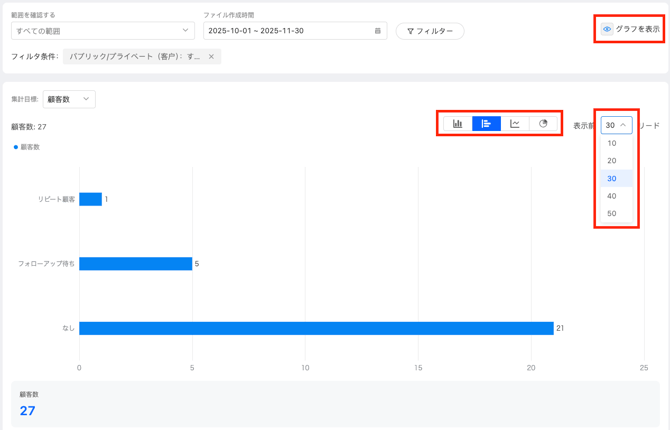Toggle グラフを表示 eye button
The height and width of the screenshot is (430, 670).
tap(631, 29)
